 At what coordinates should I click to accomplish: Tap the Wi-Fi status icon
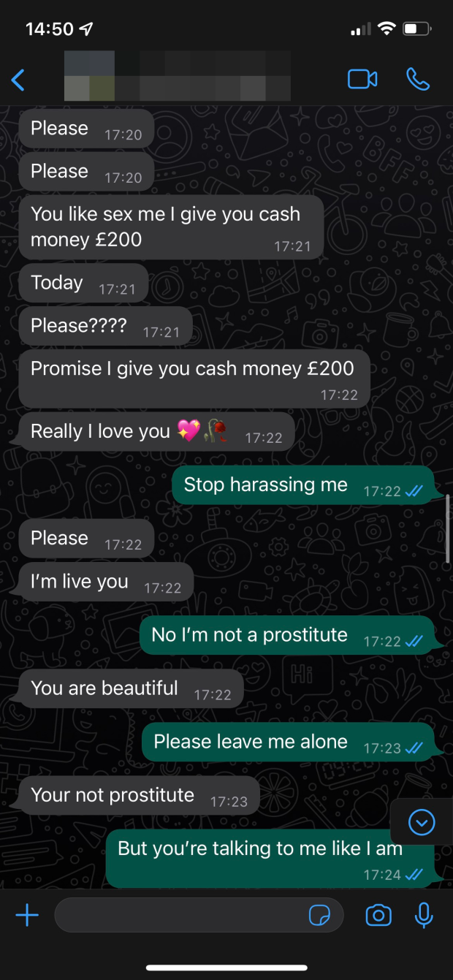(x=385, y=29)
